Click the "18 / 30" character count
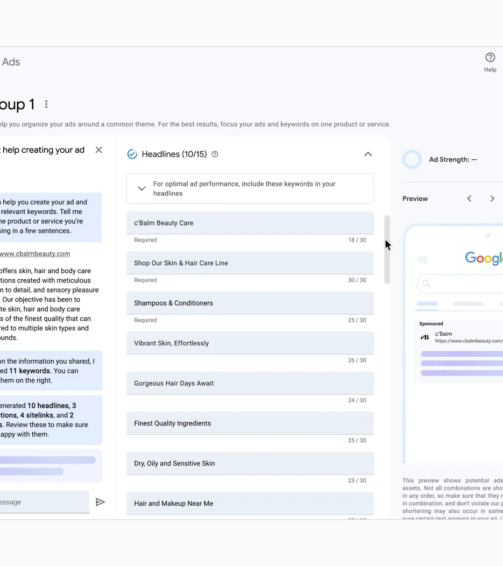Image resolution: width=503 pixels, height=566 pixels. coord(357,240)
